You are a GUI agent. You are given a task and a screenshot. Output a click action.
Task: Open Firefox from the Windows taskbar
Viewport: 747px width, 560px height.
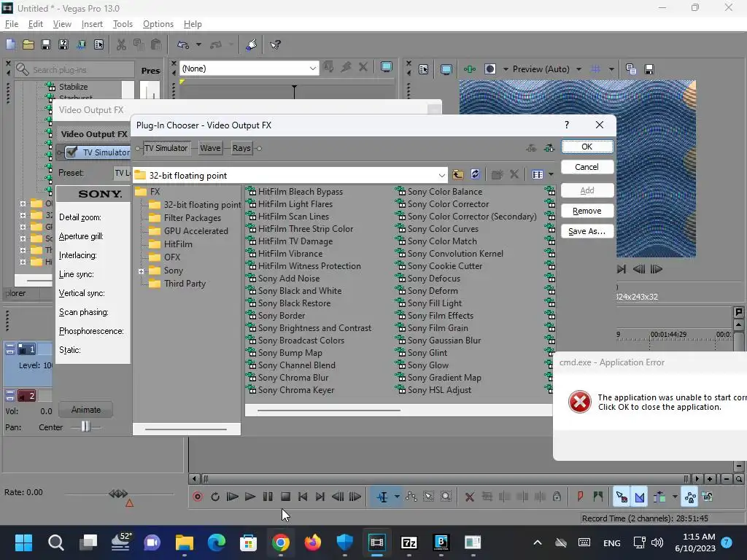(x=312, y=542)
